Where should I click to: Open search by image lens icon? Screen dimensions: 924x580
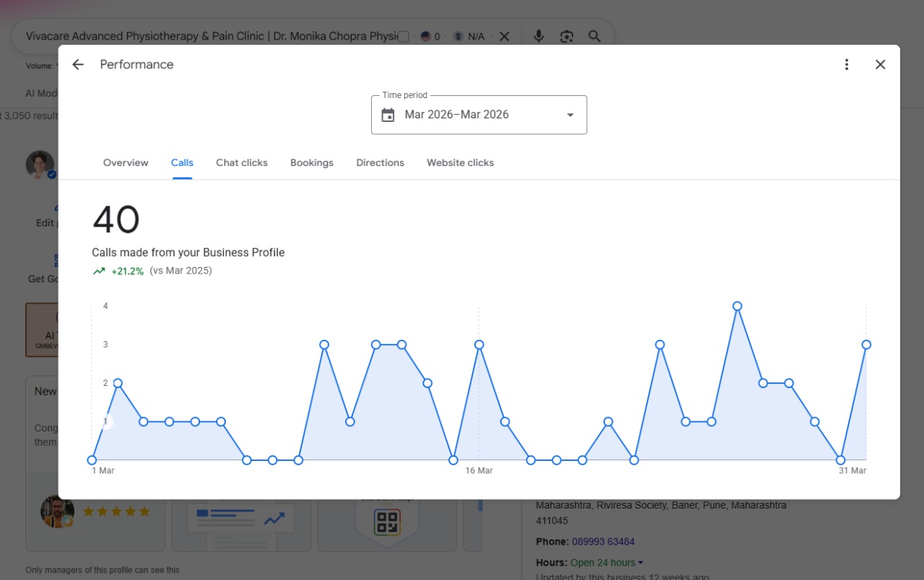click(x=567, y=36)
